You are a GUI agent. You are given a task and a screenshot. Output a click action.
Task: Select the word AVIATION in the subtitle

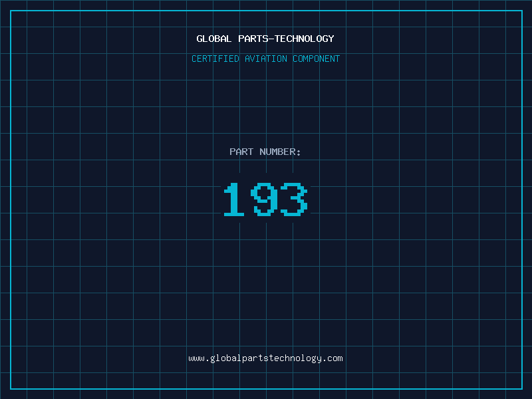coord(266,59)
